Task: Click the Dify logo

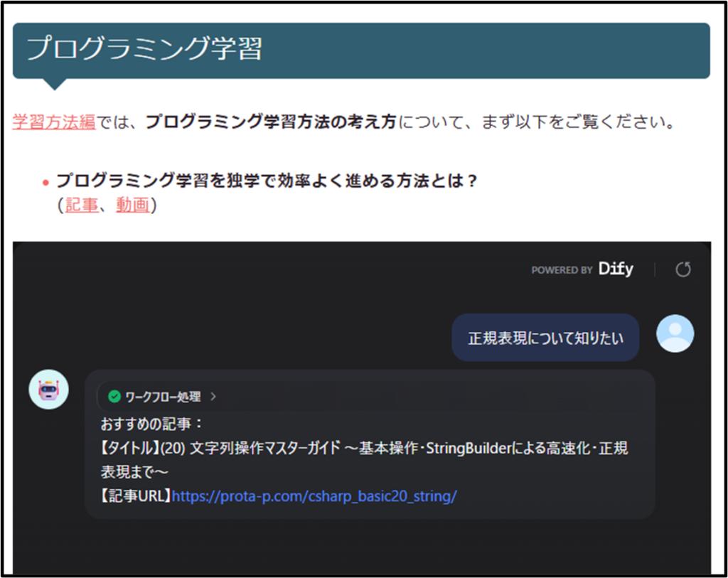Action: click(x=616, y=269)
